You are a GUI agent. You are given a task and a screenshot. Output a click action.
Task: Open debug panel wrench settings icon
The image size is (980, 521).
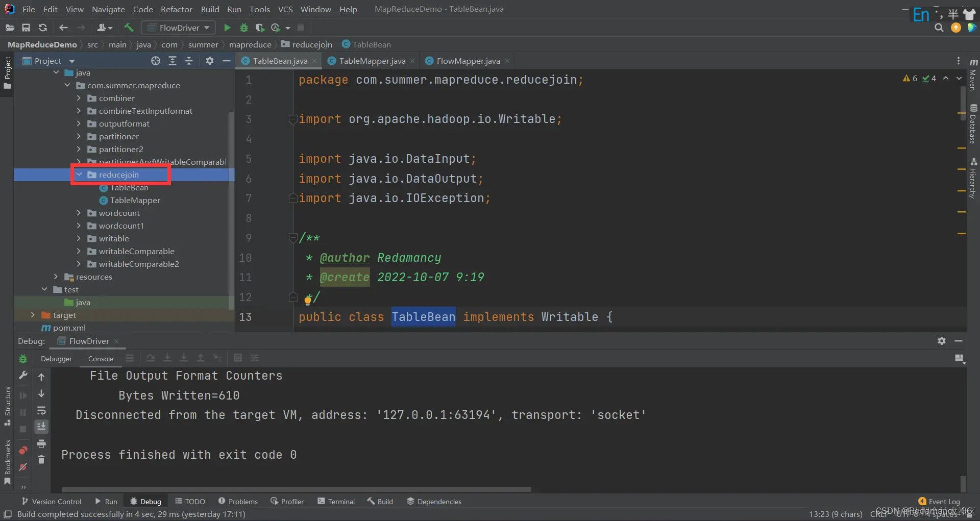(x=23, y=376)
